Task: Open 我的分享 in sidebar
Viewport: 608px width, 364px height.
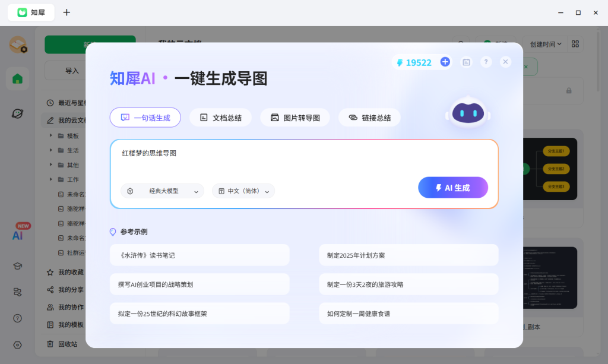Action: click(x=65, y=290)
